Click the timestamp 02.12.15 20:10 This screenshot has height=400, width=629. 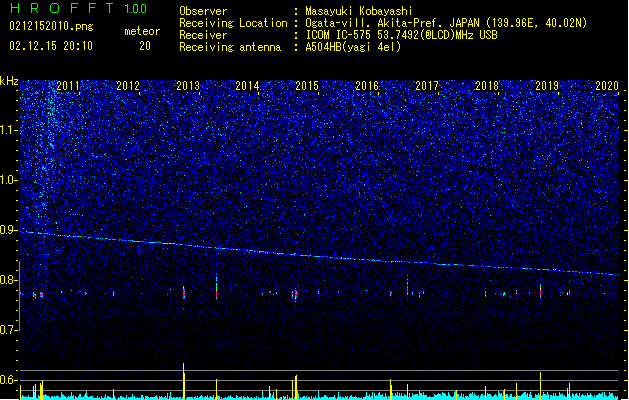pos(51,46)
